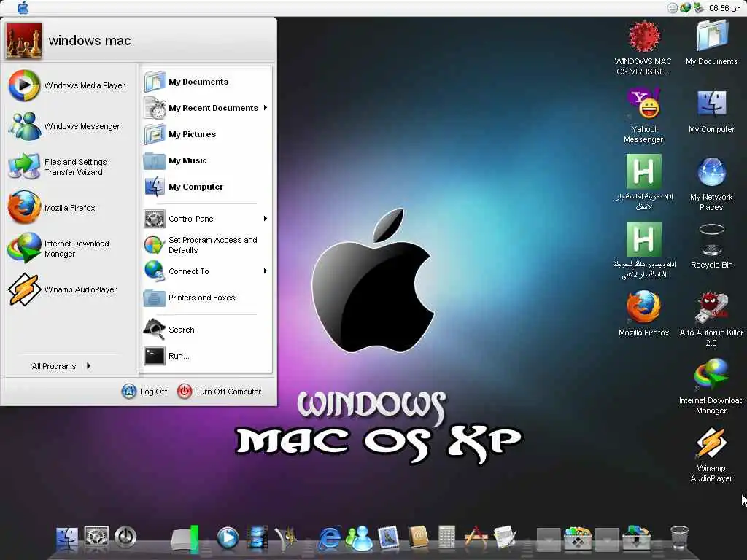The height and width of the screenshot is (560, 747).
Task: Open Internet Download Manager desktop shortcut
Action: pos(711,386)
